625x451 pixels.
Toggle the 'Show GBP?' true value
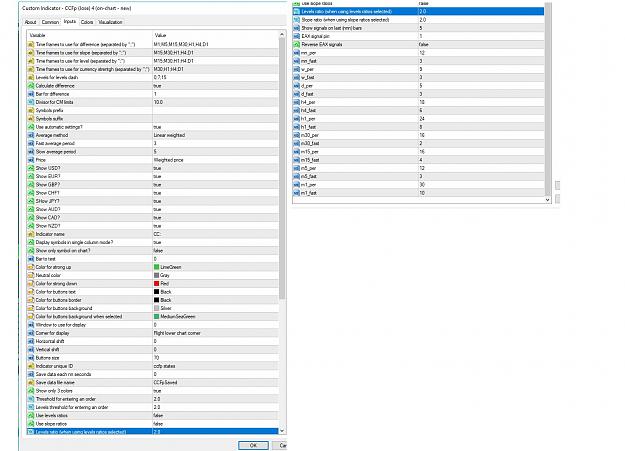pyautogui.click(x=215, y=185)
